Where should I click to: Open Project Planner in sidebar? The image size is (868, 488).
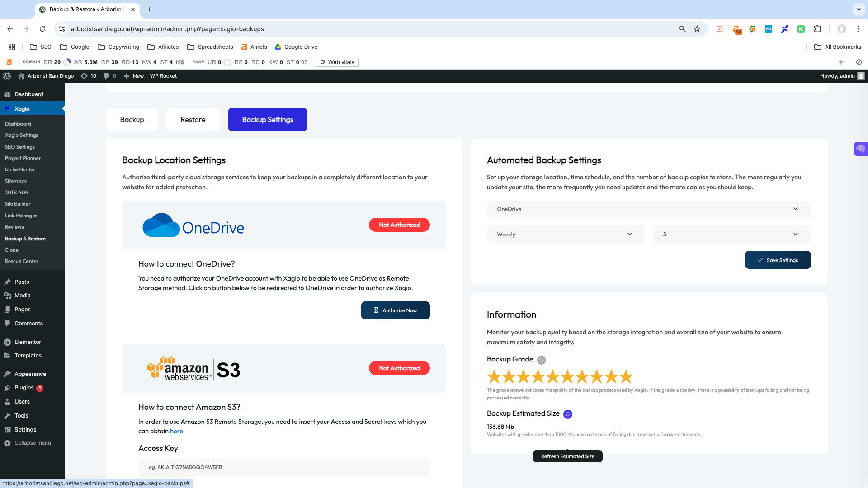tap(23, 158)
